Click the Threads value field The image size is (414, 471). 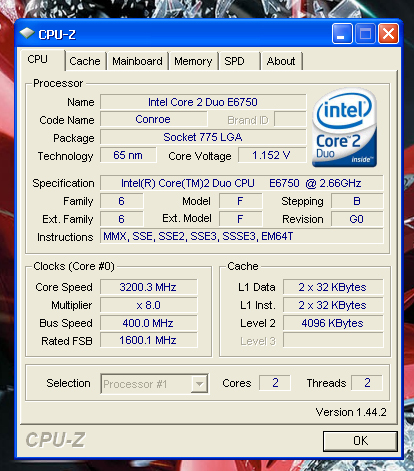[x=367, y=383]
